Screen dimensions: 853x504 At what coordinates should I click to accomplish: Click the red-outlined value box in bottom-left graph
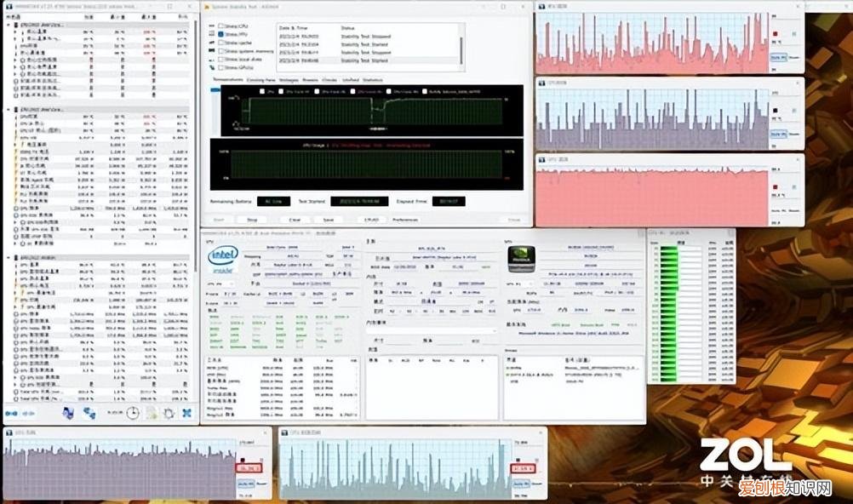pyautogui.click(x=248, y=467)
